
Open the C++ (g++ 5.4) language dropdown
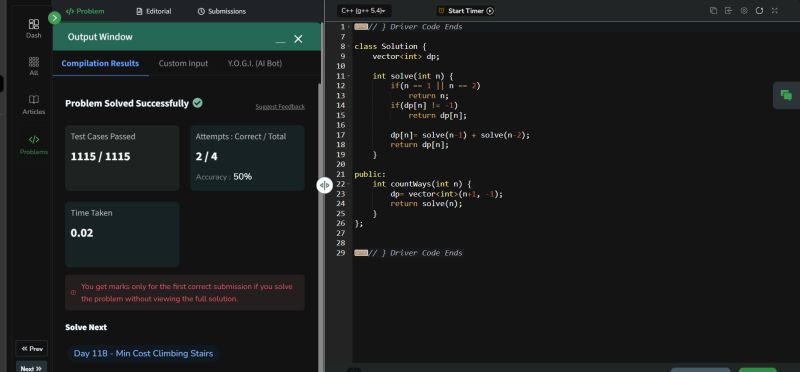(x=364, y=11)
